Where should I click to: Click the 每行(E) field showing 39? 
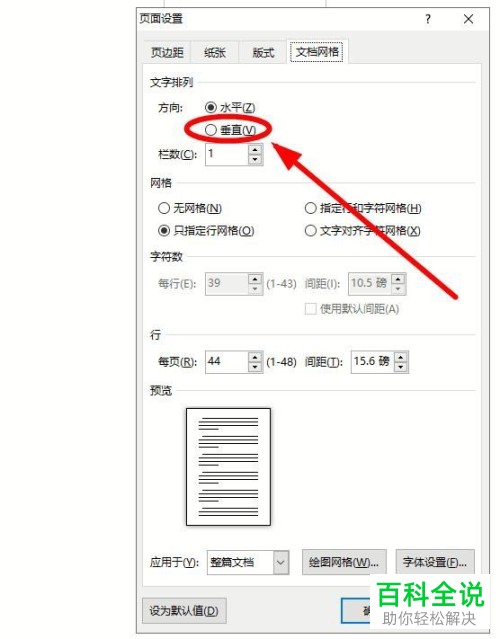pos(227,284)
